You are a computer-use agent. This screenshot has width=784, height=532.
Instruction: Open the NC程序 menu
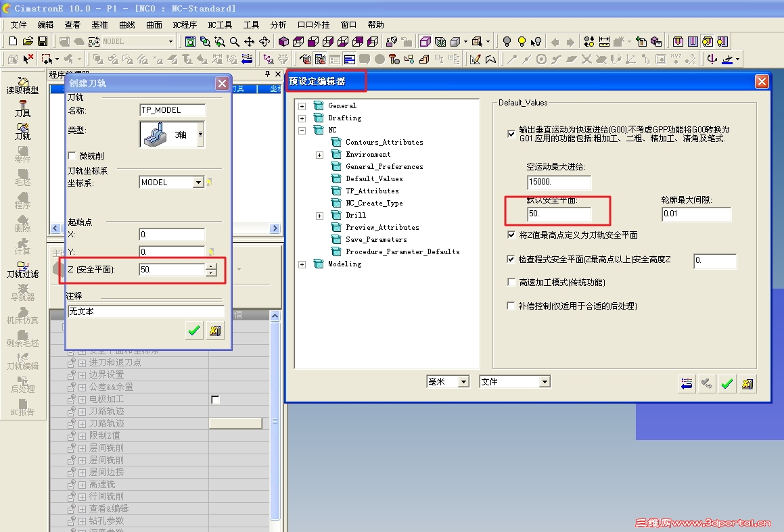185,24
